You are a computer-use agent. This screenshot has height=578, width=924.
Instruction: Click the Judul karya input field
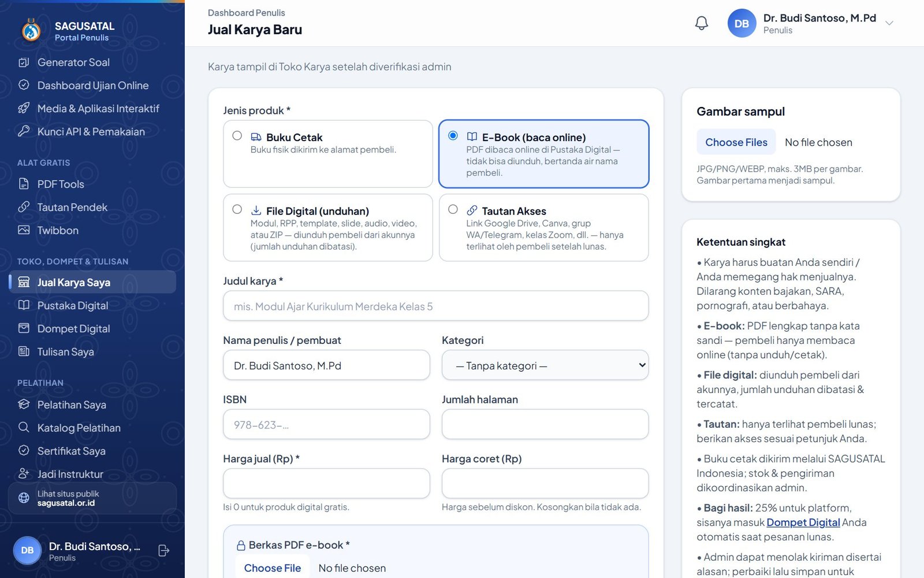point(436,306)
